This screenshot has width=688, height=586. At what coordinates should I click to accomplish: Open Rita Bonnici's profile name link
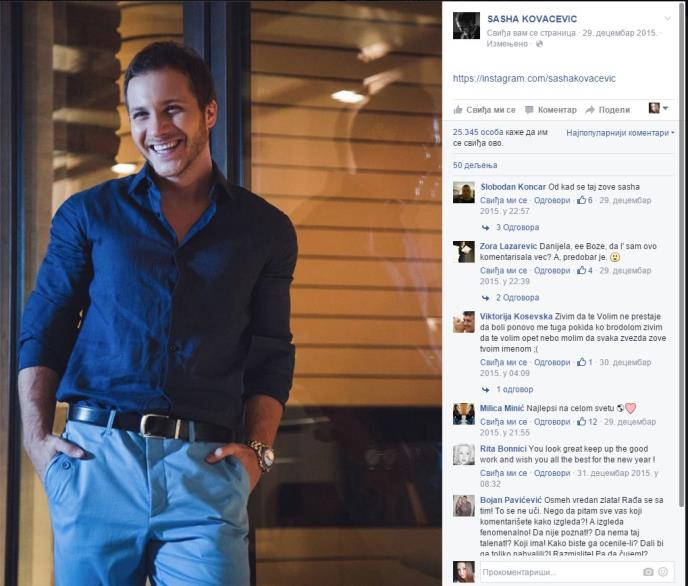coord(503,449)
